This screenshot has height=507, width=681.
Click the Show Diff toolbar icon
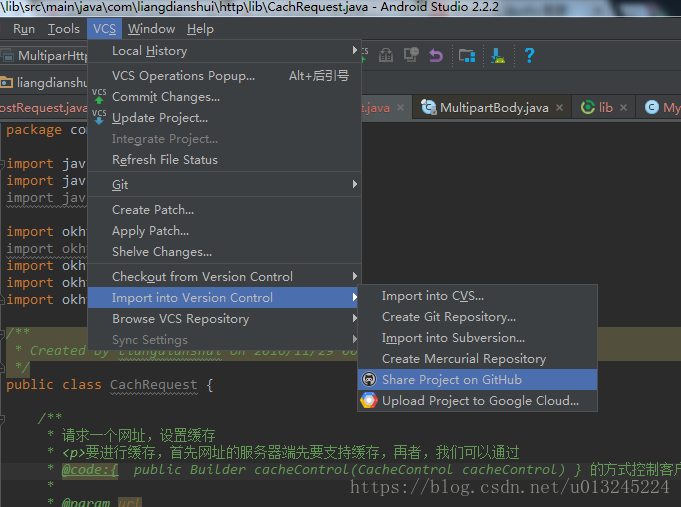click(x=386, y=55)
